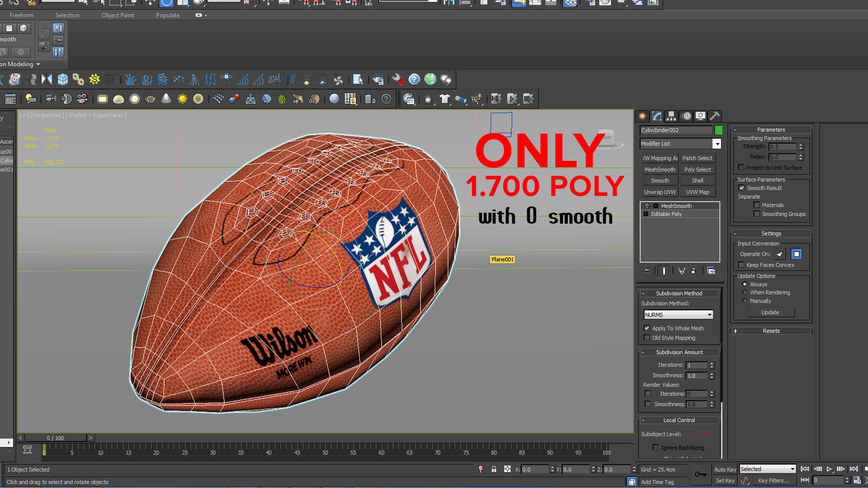
Task: Click the Unwrap UVW modifier button
Action: (660, 192)
